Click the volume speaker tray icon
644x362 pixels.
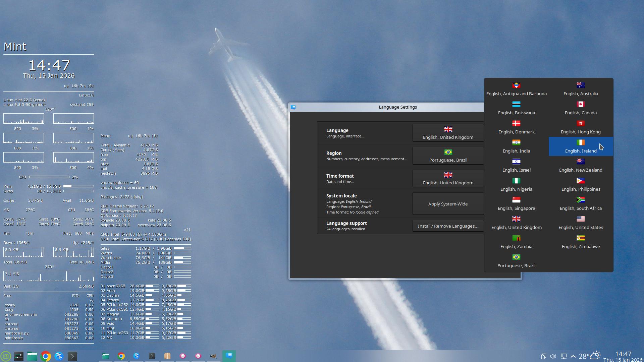tap(553, 356)
